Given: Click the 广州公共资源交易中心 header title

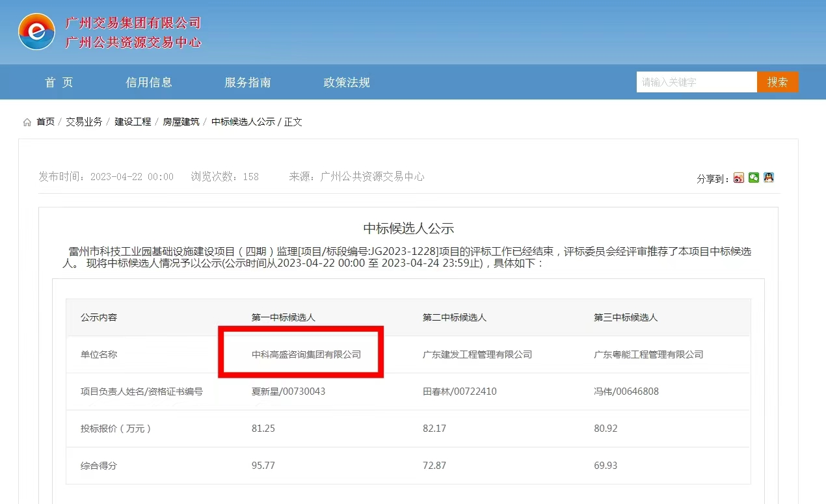Looking at the screenshot, I should tap(133, 43).
